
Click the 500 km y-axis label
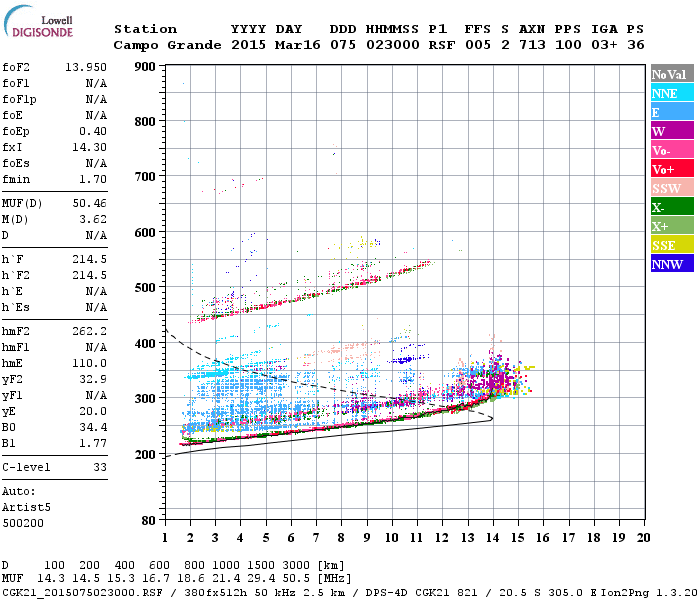click(x=145, y=288)
